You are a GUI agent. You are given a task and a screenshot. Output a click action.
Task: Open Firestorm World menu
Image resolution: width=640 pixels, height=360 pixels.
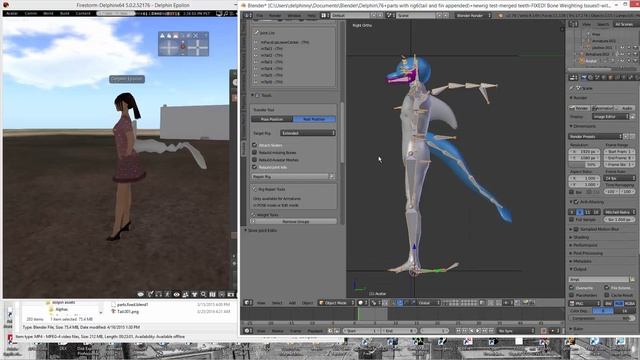pos(48,13)
